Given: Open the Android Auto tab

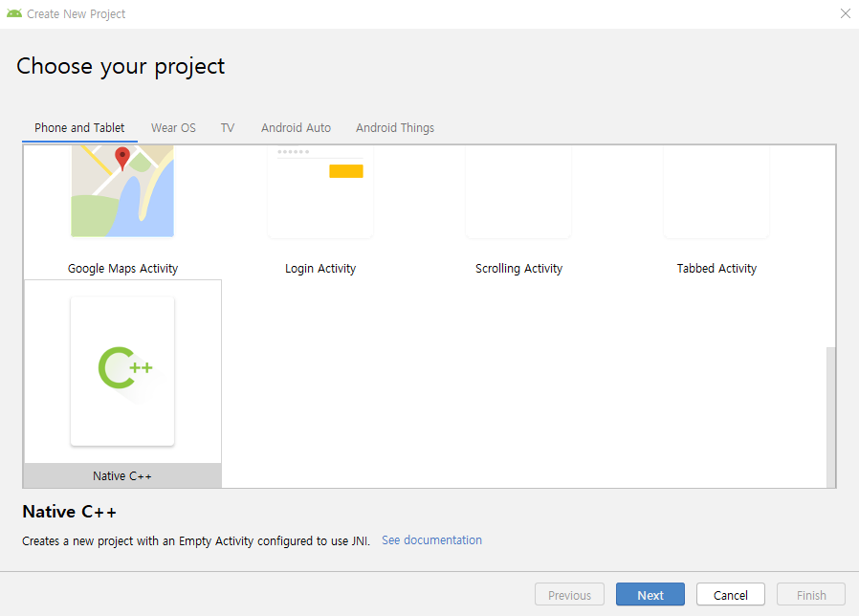Looking at the screenshot, I should coord(296,128).
